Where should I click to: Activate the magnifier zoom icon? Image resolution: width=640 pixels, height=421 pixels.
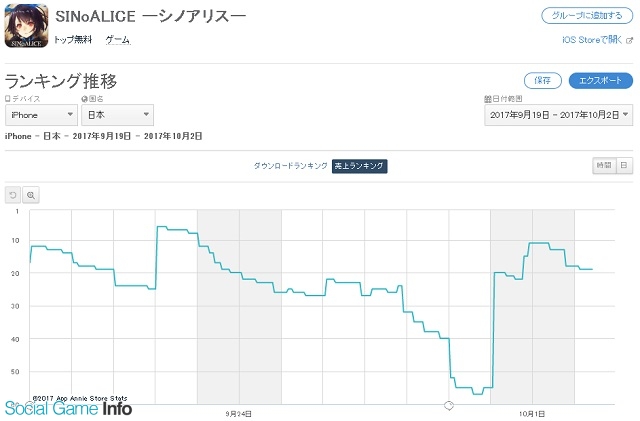[x=31, y=195]
